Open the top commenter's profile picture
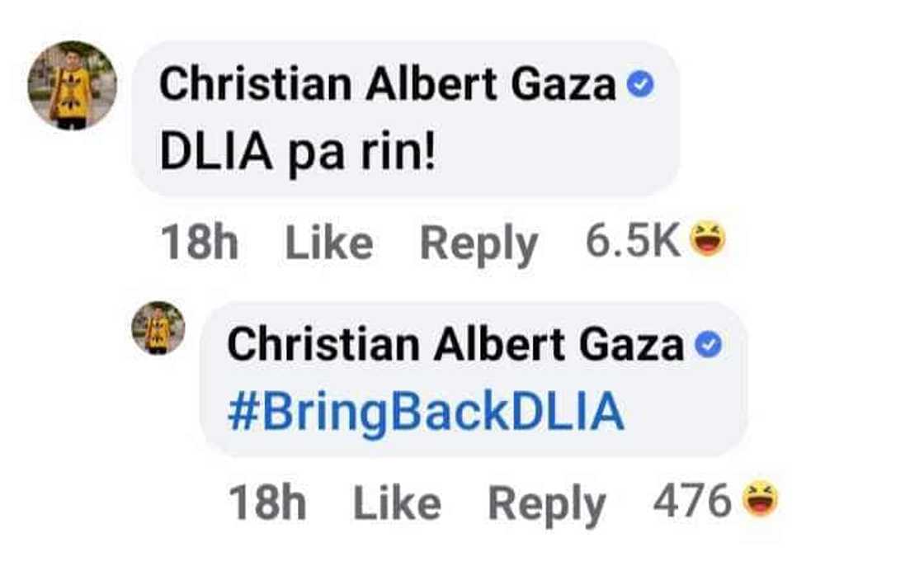 [72, 86]
